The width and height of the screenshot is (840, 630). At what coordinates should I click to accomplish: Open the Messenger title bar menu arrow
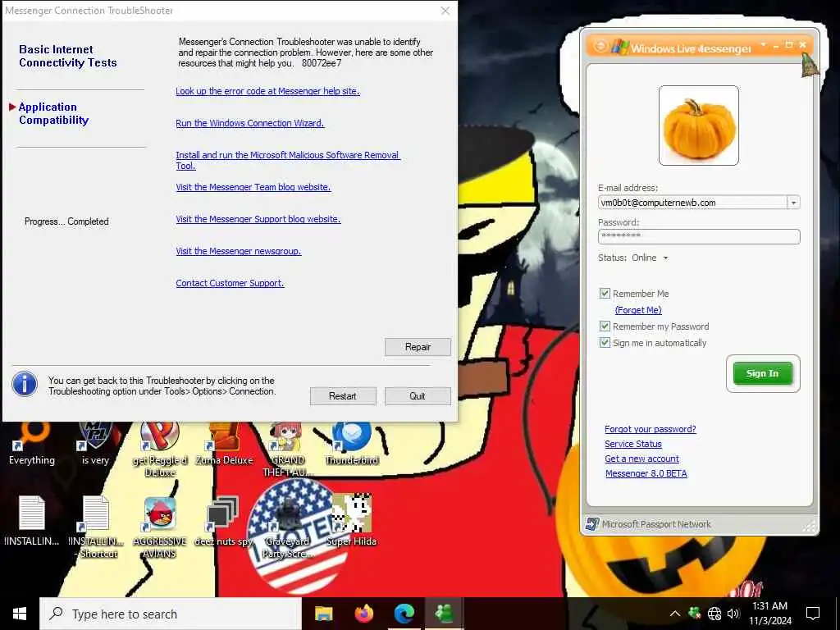(764, 44)
